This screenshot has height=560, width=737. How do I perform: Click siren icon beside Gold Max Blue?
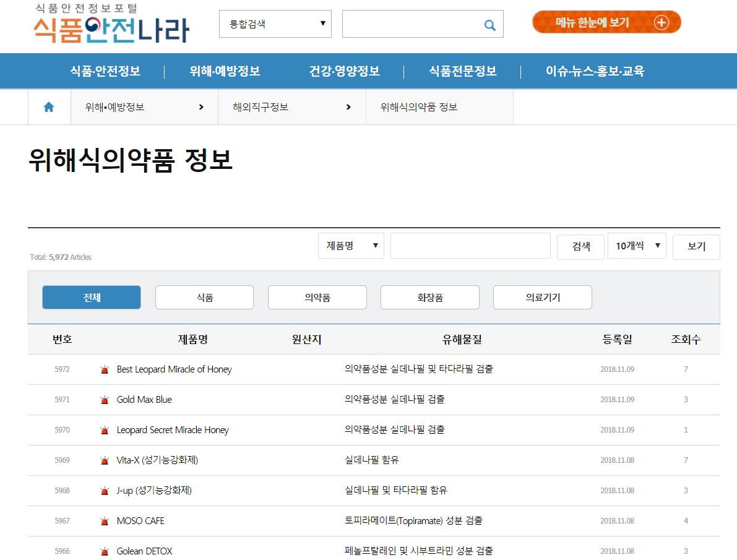(x=105, y=400)
